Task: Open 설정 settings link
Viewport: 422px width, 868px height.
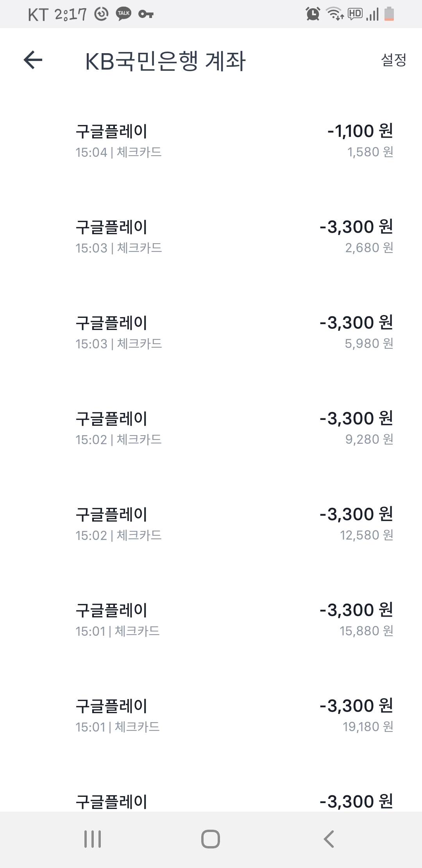Action: [393, 60]
